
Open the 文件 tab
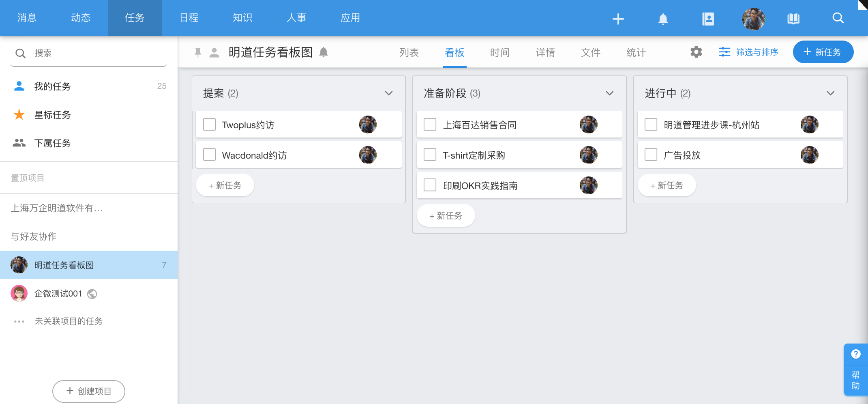590,52
